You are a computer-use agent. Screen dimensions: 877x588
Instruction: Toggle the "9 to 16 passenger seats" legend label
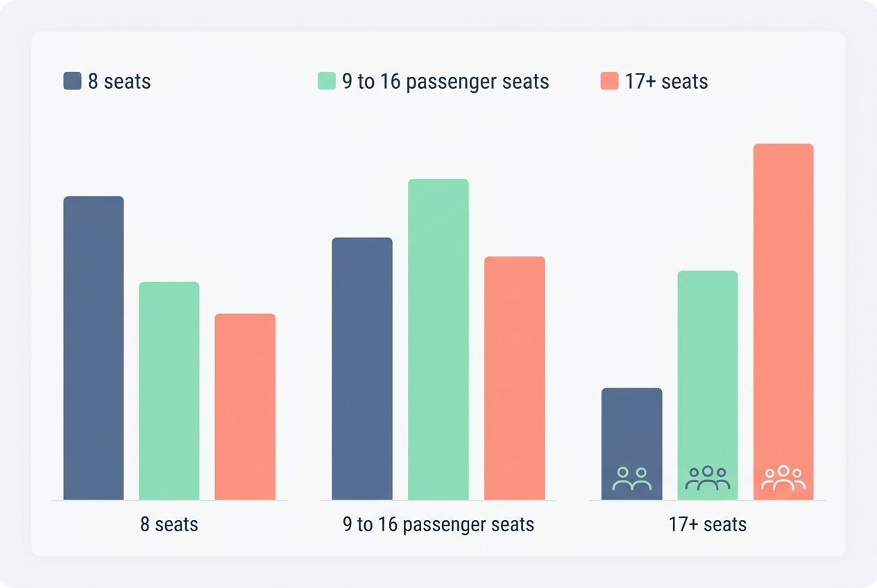tap(445, 81)
